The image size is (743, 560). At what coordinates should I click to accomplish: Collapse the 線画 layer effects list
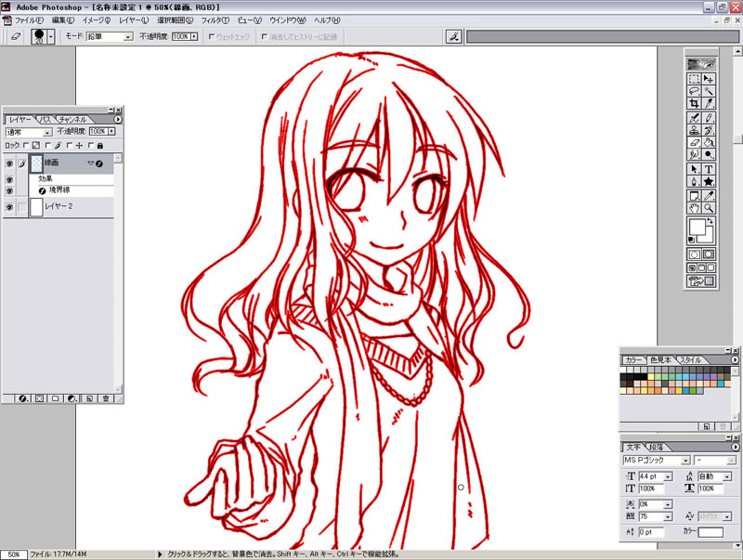(90, 163)
